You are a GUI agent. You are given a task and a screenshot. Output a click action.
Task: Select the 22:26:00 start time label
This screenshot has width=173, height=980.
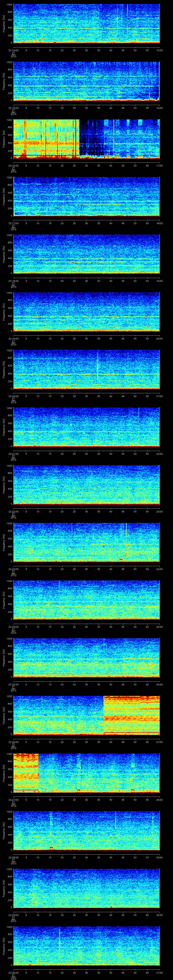pyautogui.click(x=13, y=742)
